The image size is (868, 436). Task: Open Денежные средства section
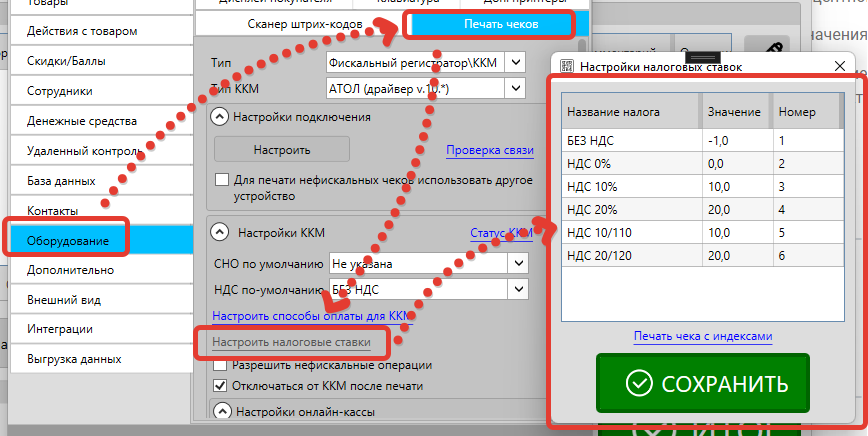101,121
